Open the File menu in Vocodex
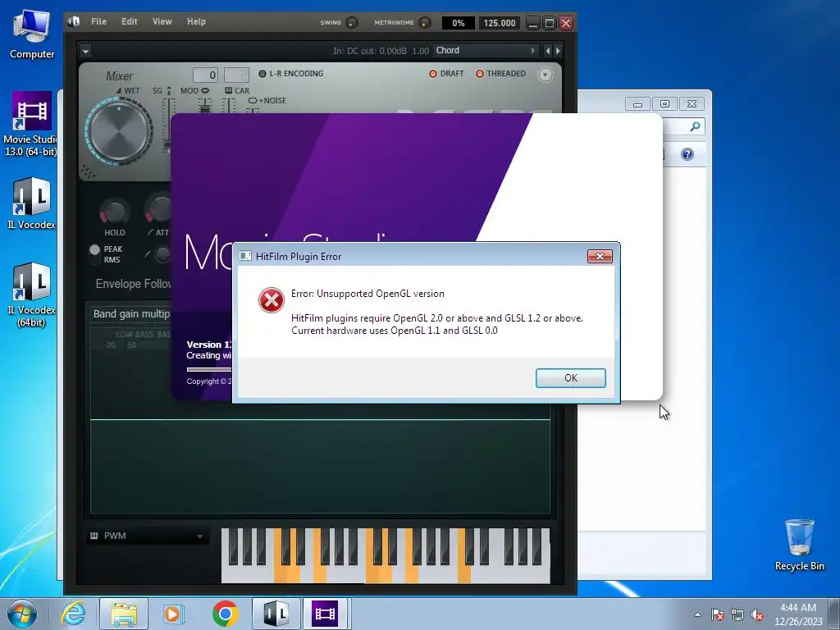The image size is (840, 630). (98, 21)
